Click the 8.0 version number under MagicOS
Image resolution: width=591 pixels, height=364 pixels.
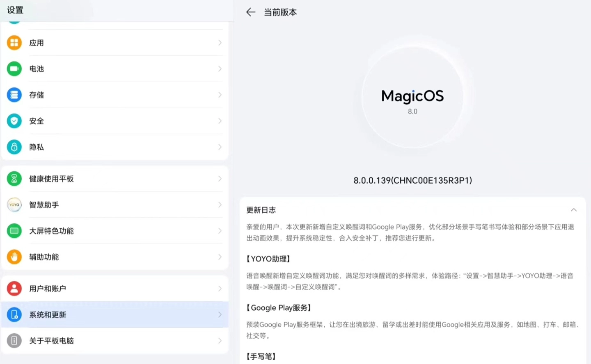click(412, 111)
